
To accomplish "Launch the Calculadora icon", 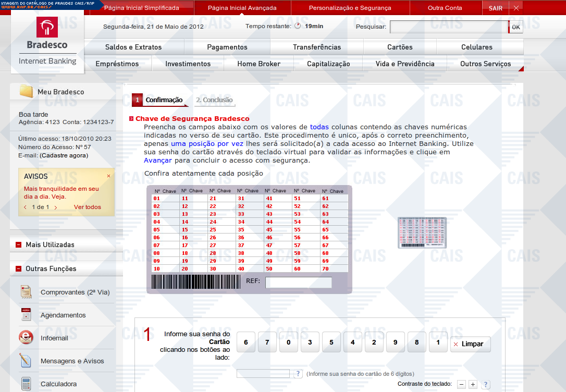I will 26,383.
